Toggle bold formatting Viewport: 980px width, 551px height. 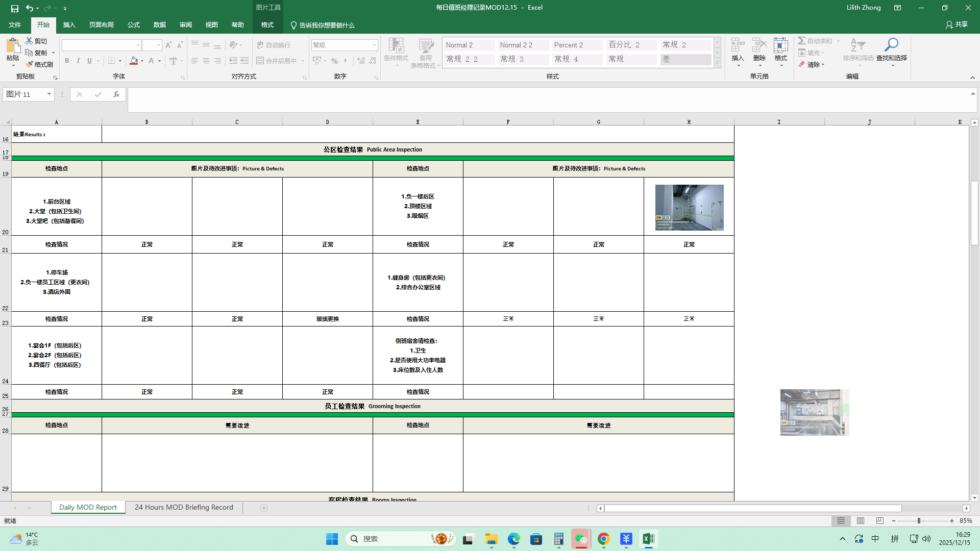coord(67,61)
